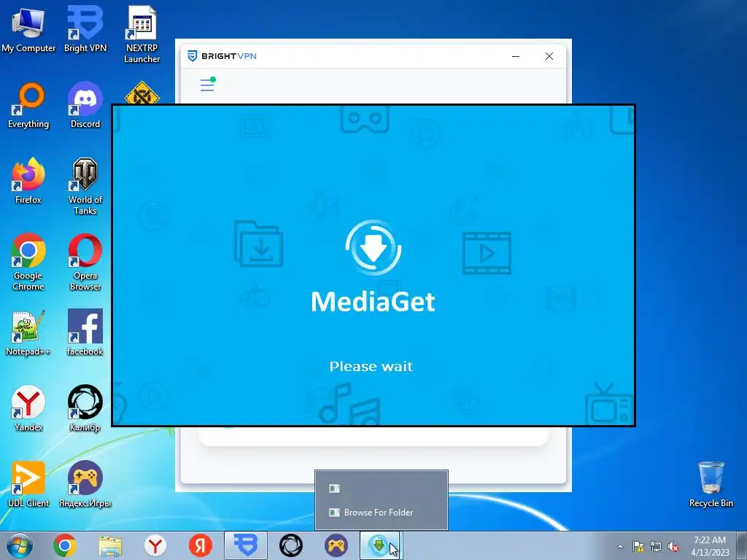
Task: Switch to Bright VPN taskbar button
Action: 246,545
